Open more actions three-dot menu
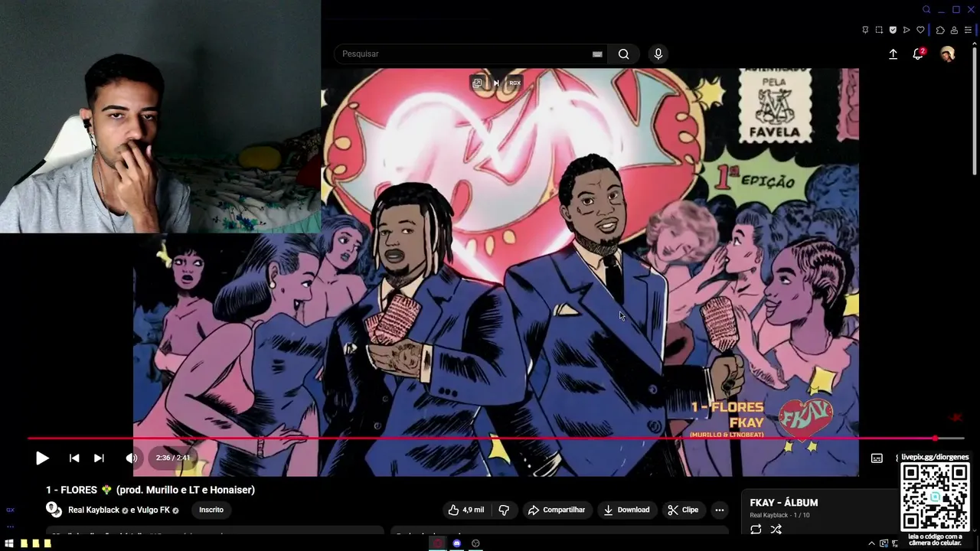Viewport: 980px width, 551px height. click(x=720, y=510)
